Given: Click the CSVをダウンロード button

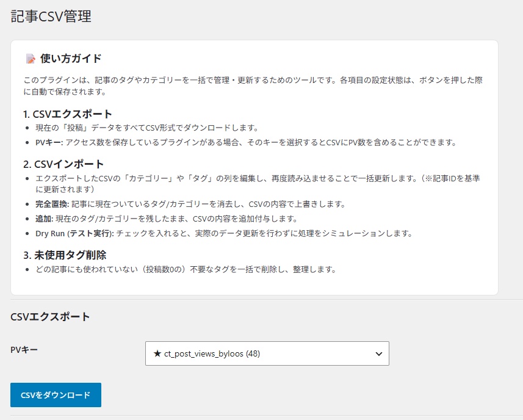Looking at the screenshot, I should tap(56, 395).
